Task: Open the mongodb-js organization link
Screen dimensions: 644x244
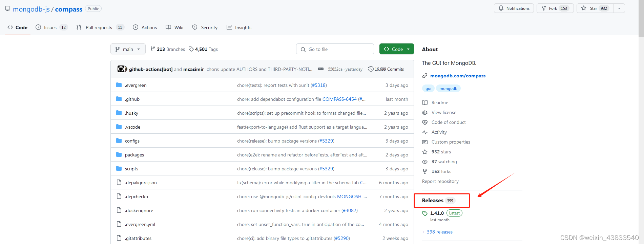Action: point(31,9)
